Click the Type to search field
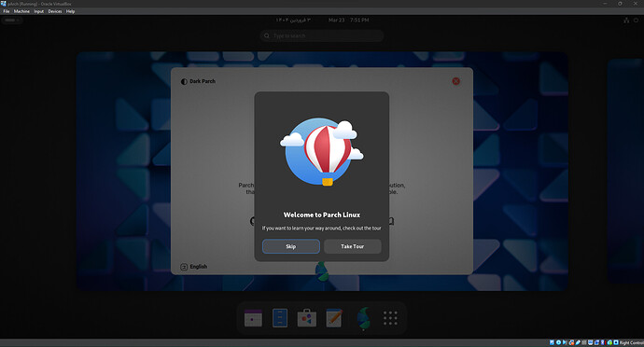 point(322,35)
